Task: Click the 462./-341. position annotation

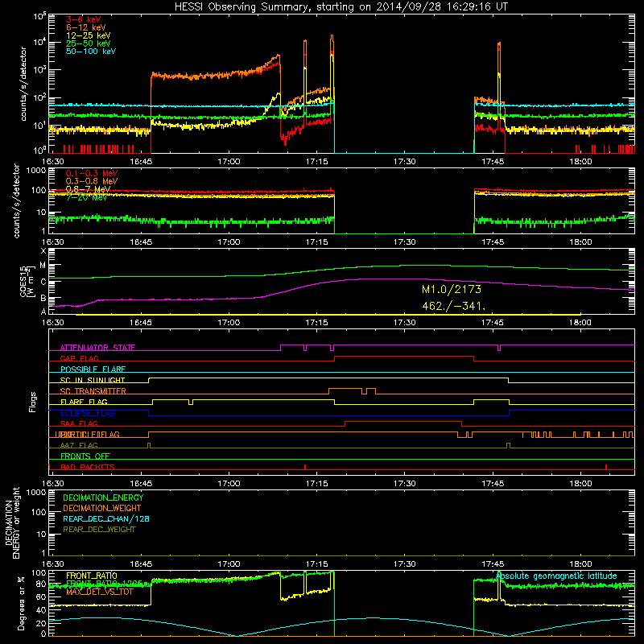Action: pos(454,306)
